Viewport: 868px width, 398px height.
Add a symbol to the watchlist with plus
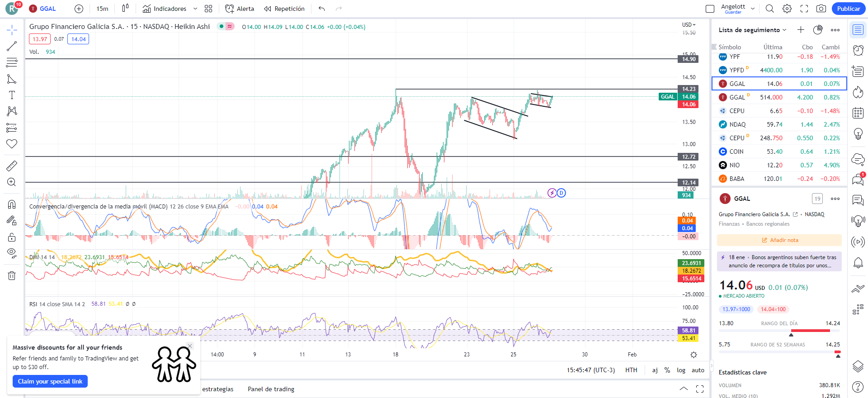pyautogui.click(x=801, y=30)
